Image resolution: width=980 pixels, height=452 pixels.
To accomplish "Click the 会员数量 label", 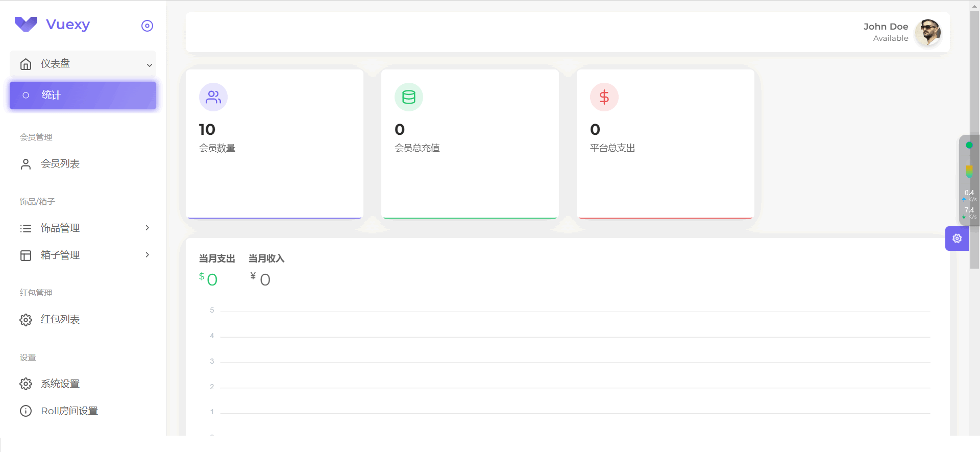I will click(x=217, y=148).
